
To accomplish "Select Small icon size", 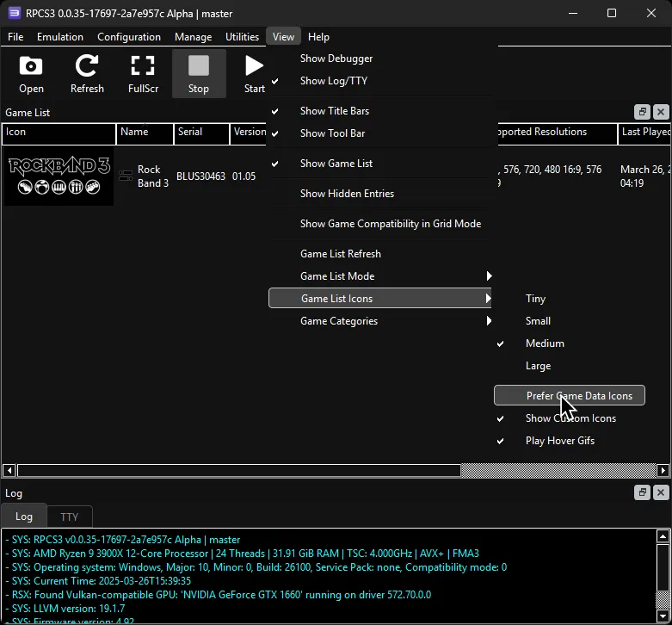I will pos(569,320).
